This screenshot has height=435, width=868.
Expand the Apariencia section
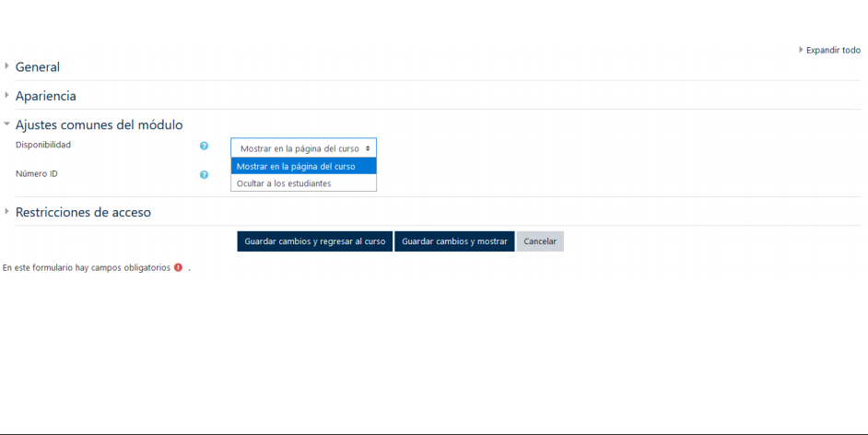pos(45,96)
